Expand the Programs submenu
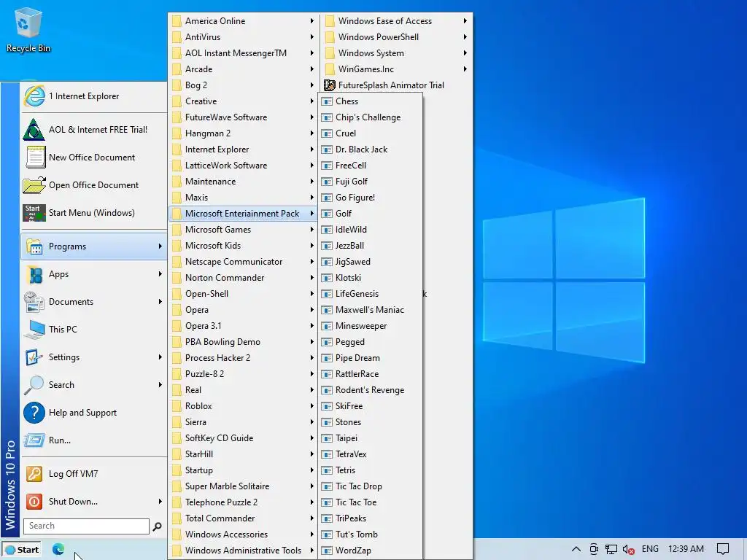The height and width of the screenshot is (560, 747). (x=93, y=246)
